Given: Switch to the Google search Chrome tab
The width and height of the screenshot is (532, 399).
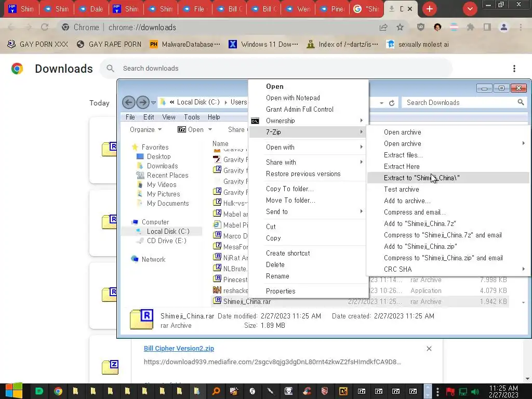Looking at the screenshot, I should pyautogui.click(x=366, y=9).
